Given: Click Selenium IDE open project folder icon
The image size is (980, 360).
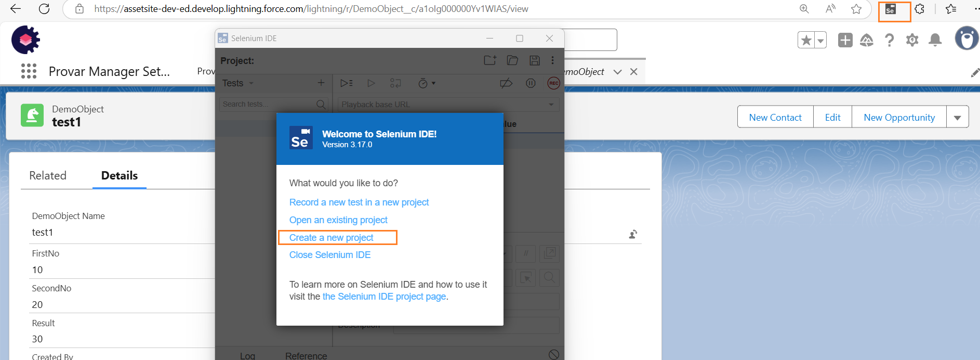Looking at the screenshot, I should point(512,60).
